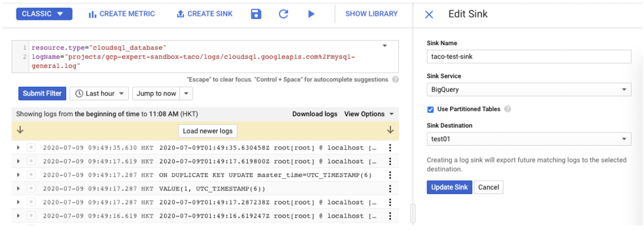Expand the 09:49:17.619 log entry
This screenshot has width=644, height=231.
18,161
